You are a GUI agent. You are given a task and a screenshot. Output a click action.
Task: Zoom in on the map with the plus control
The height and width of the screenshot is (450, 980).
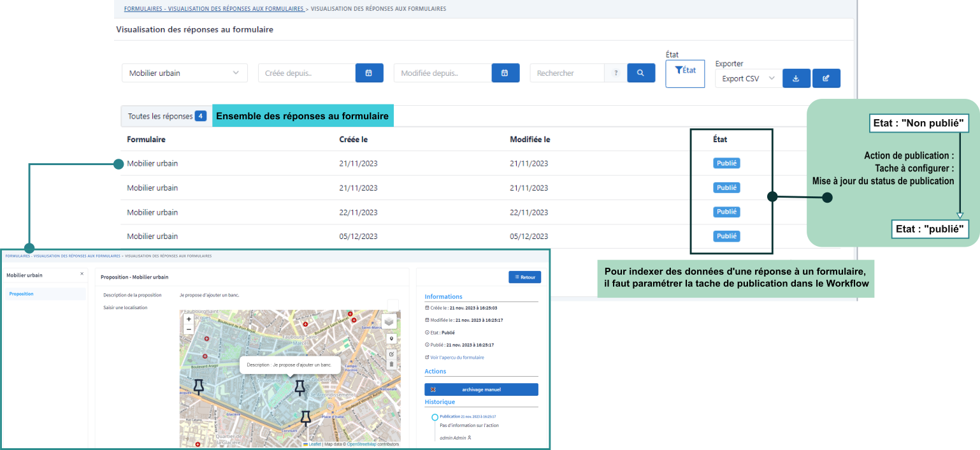(188, 317)
